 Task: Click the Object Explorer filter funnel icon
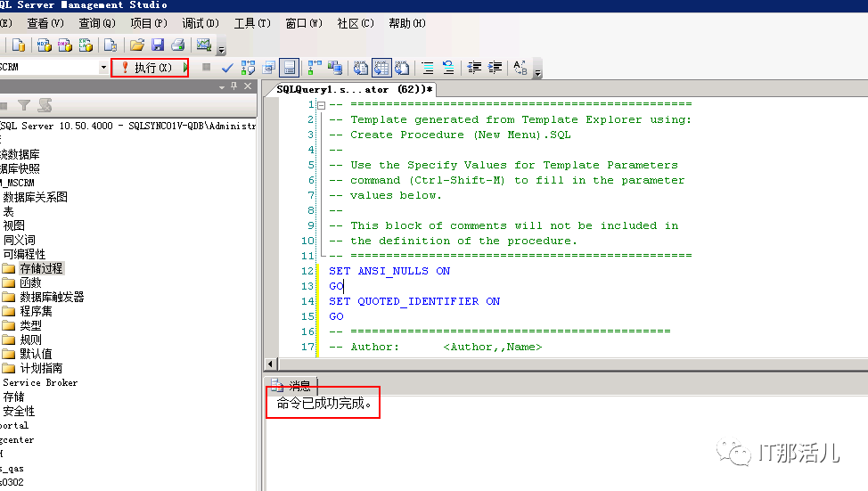click(24, 104)
